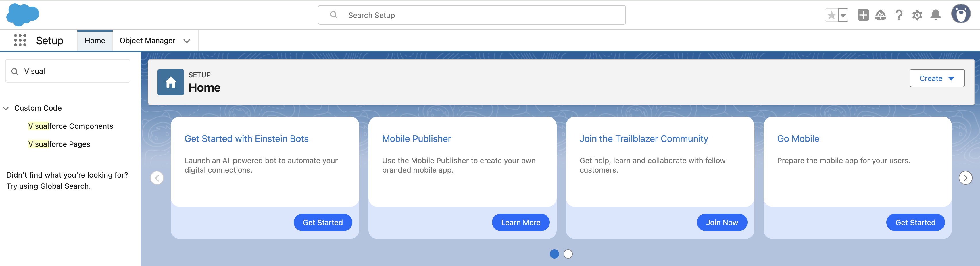Click Join Now on Trailblazer Community card
The width and height of the screenshot is (980, 266).
(x=721, y=222)
